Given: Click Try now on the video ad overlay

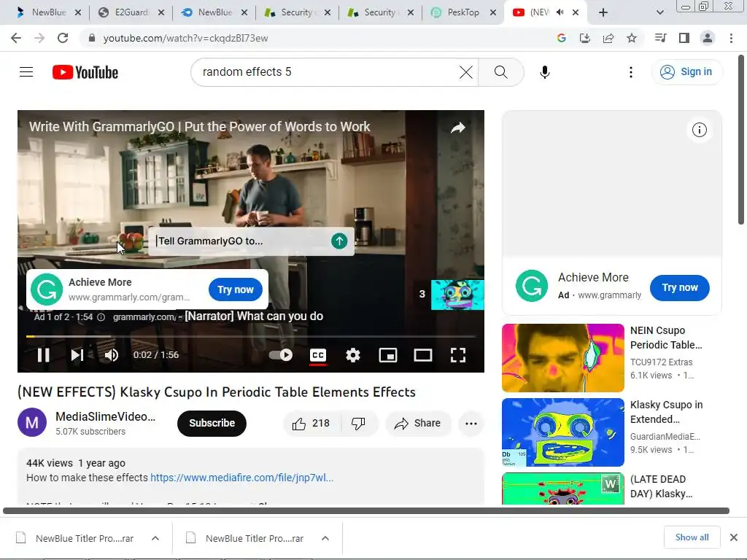Looking at the screenshot, I should (x=236, y=289).
